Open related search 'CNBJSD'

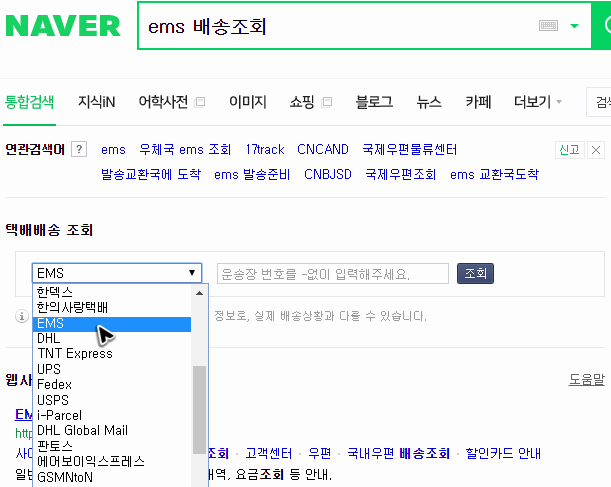(x=328, y=174)
